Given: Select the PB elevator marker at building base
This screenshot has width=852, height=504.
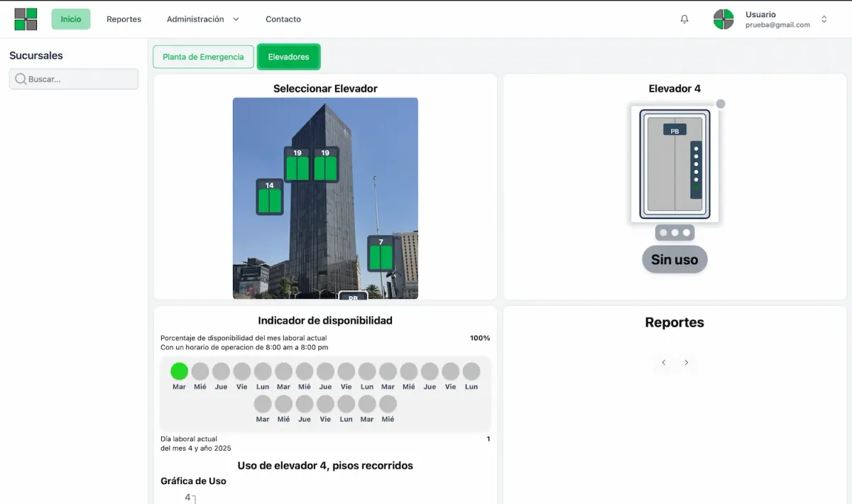Looking at the screenshot, I should 353,296.
